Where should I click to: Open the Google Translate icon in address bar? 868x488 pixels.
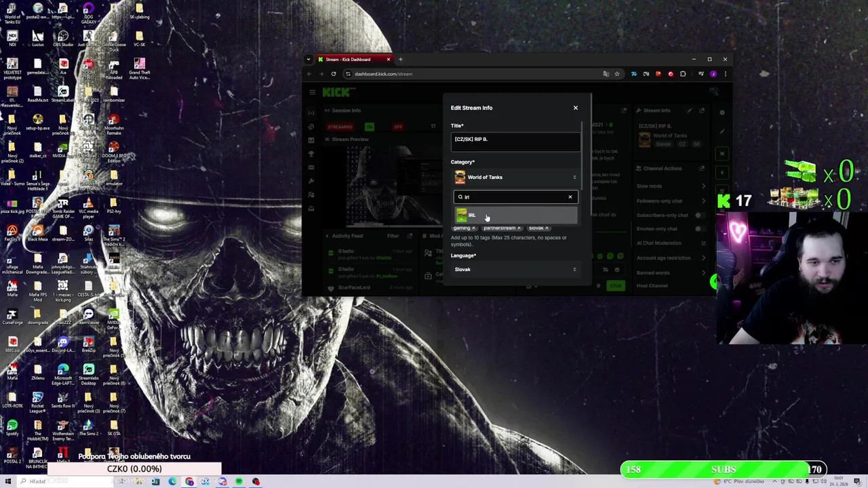pyautogui.click(x=606, y=74)
